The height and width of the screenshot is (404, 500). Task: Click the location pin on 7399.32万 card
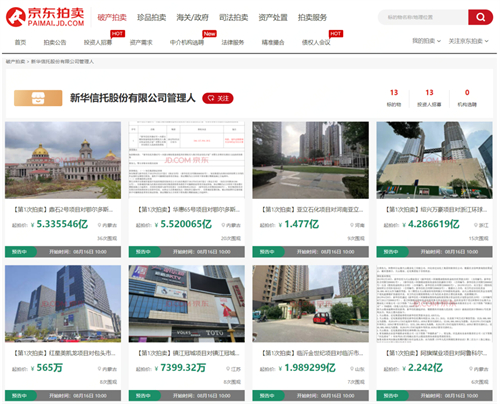(x=228, y=369)
